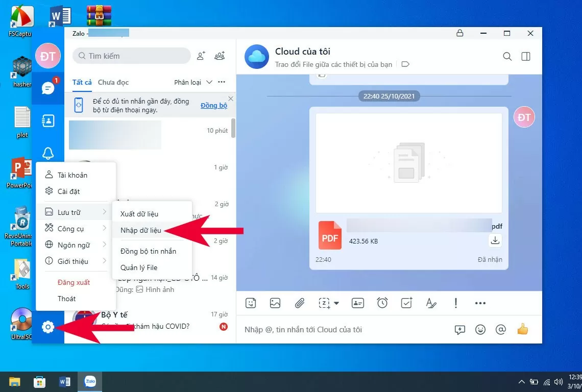
Task: Open the @ mention icon
Action: point(501,329)
